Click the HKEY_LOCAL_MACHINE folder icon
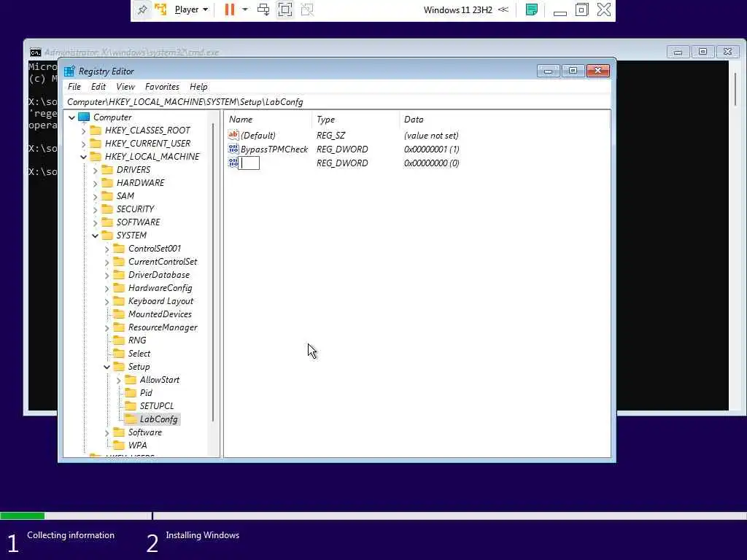747x560 pixels. pos(96,157)
